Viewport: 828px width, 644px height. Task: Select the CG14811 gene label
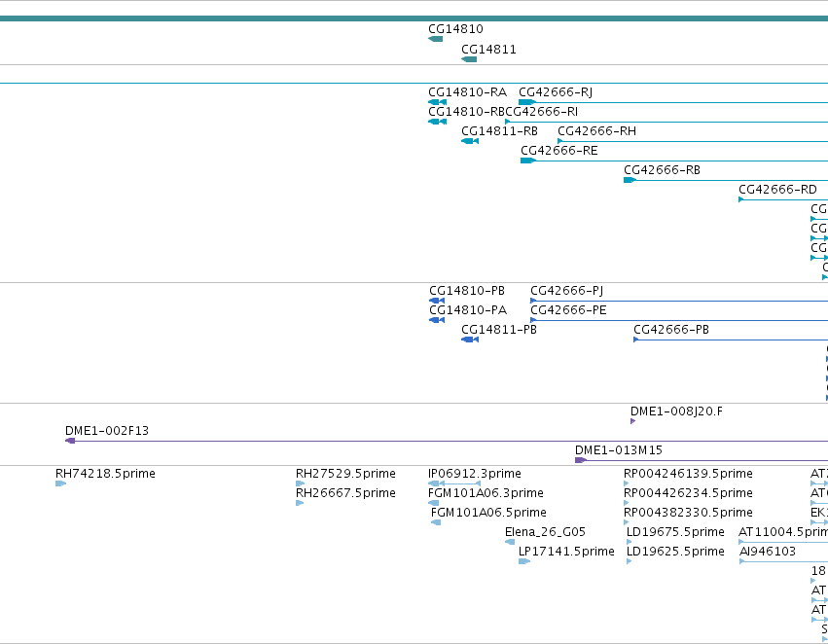tap(488, 50)
